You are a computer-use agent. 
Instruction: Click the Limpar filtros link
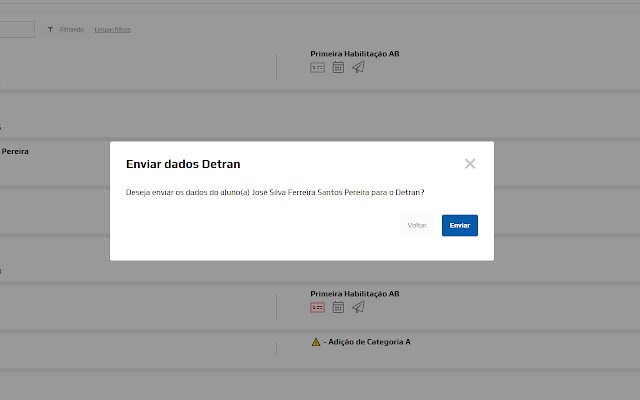(113, 29)
